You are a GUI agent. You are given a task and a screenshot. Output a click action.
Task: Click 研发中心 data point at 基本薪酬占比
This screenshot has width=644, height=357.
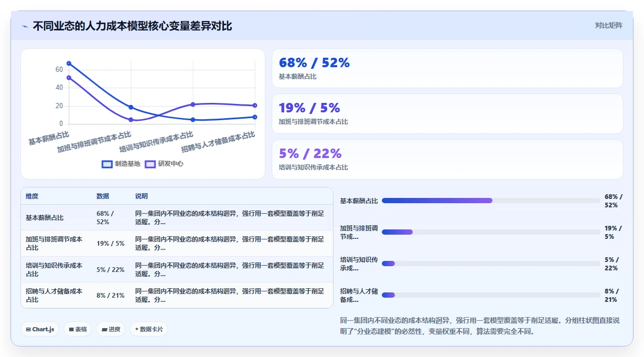click(x=69, y=78)
